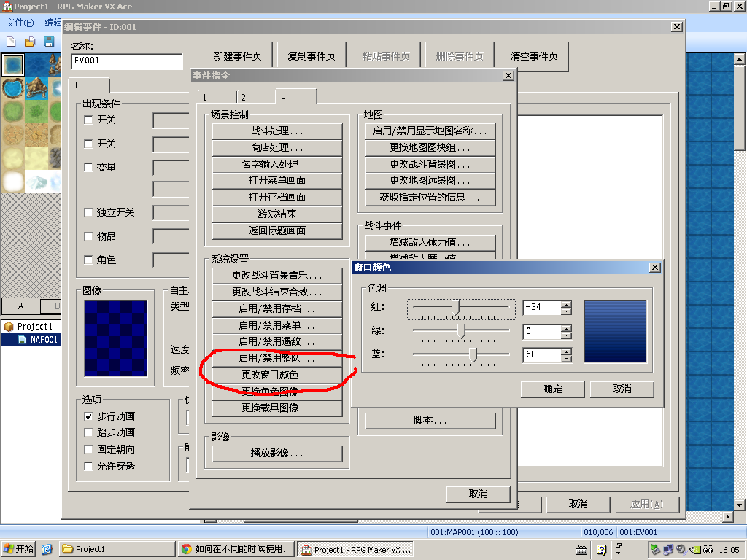
Task: Click the 红 color slider handle
Action: click(456, 308)
